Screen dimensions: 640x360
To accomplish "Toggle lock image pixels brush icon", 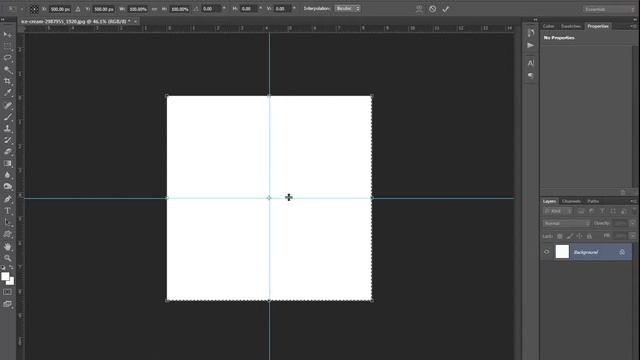I will 569,236.
